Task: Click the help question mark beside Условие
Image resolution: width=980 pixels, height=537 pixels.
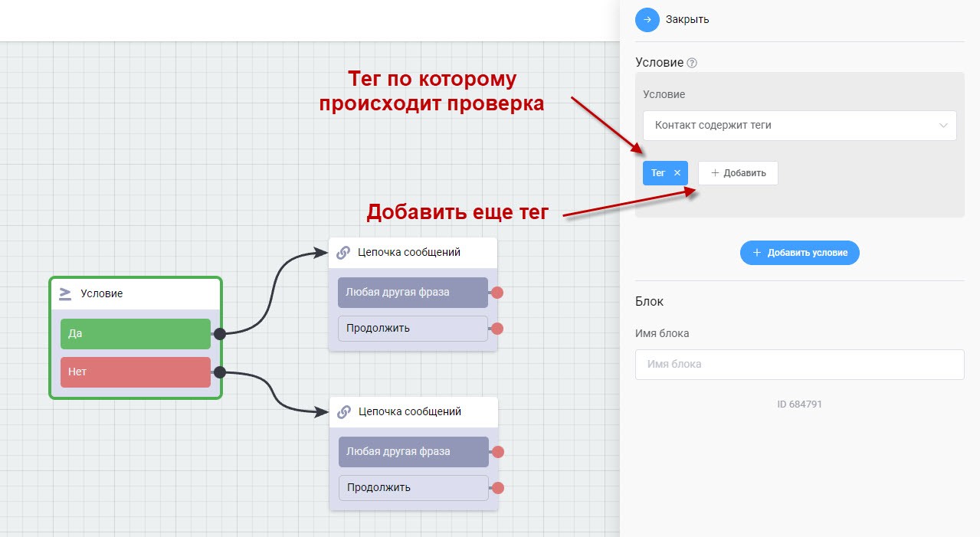Action: 692,63
